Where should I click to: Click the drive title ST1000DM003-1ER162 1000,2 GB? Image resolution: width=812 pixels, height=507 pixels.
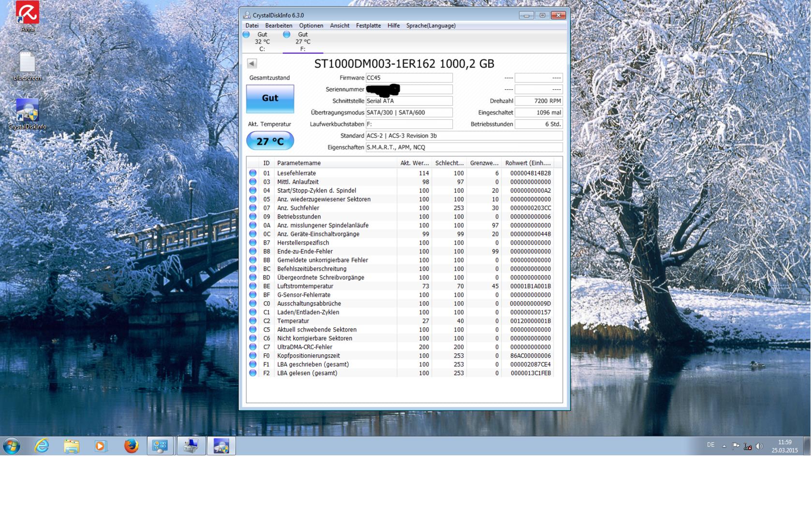pos(404,64)
